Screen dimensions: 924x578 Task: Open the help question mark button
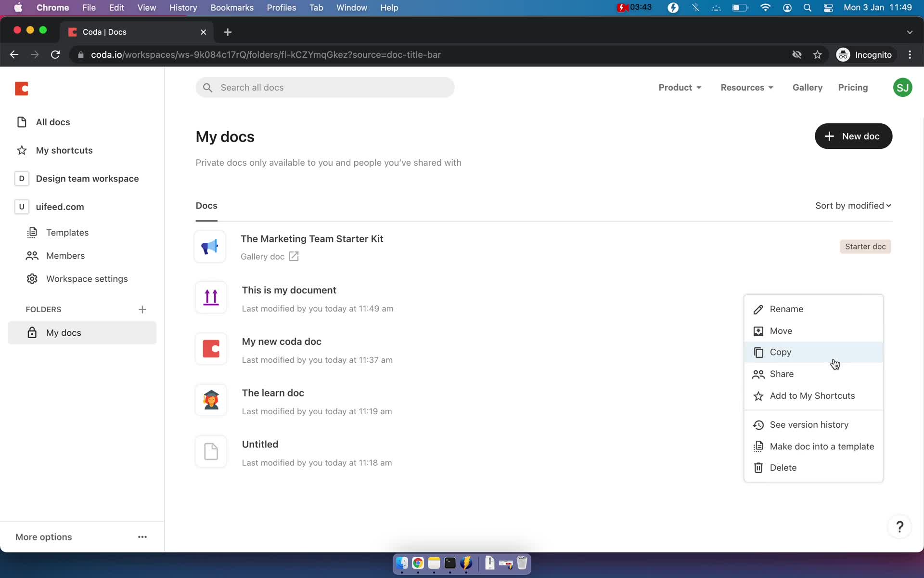pyautogui.click(x=899, y=526)
